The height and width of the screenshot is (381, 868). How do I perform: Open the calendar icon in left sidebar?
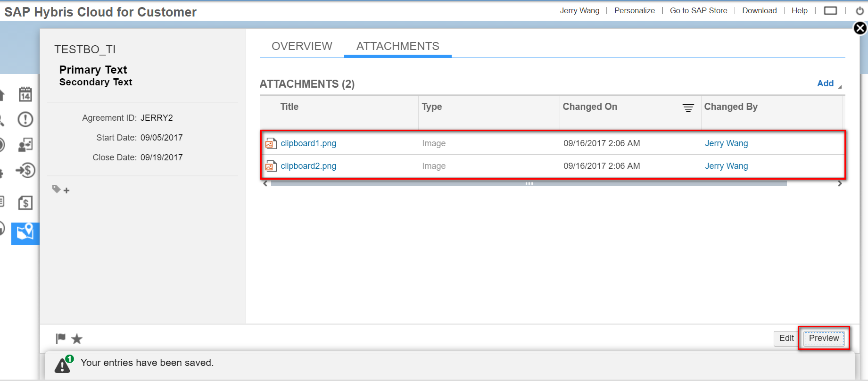point(25,94)
